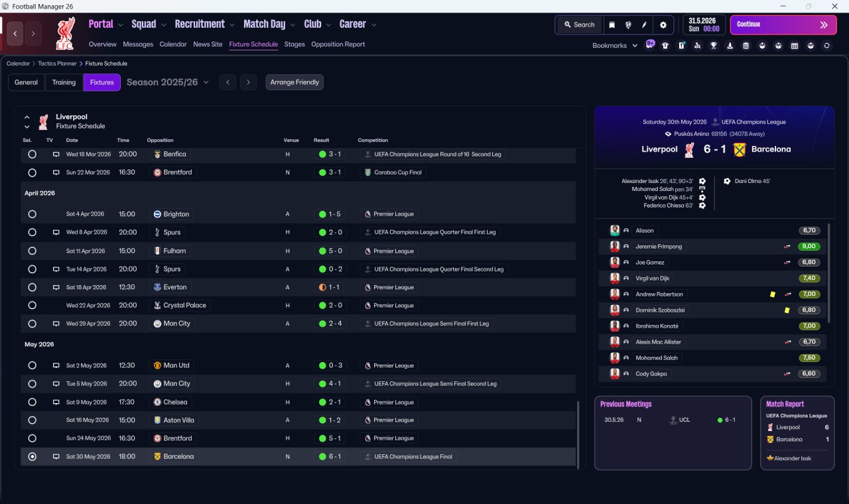Select the radio button for the Crystal Palace fixture

[x=32, y=305]
